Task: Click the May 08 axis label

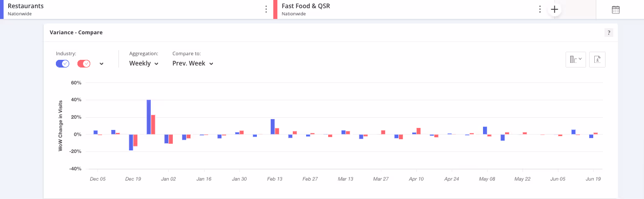Action: click(x=487, y=179)
